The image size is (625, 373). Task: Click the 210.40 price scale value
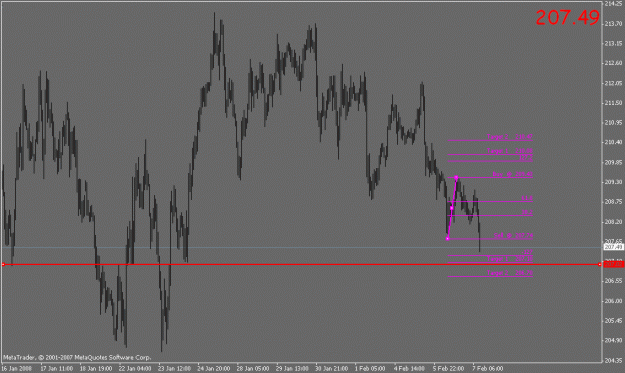[613, 142]
